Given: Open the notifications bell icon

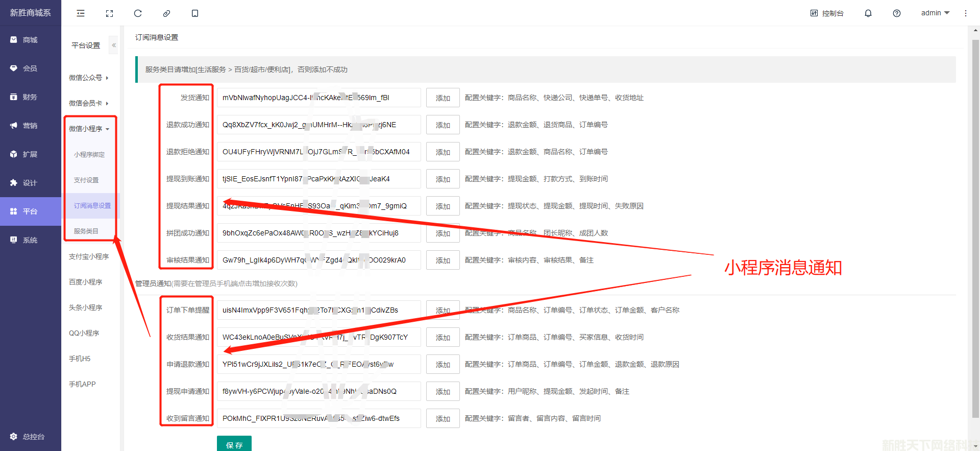Looking at the screenshot, I should [868, 13].
